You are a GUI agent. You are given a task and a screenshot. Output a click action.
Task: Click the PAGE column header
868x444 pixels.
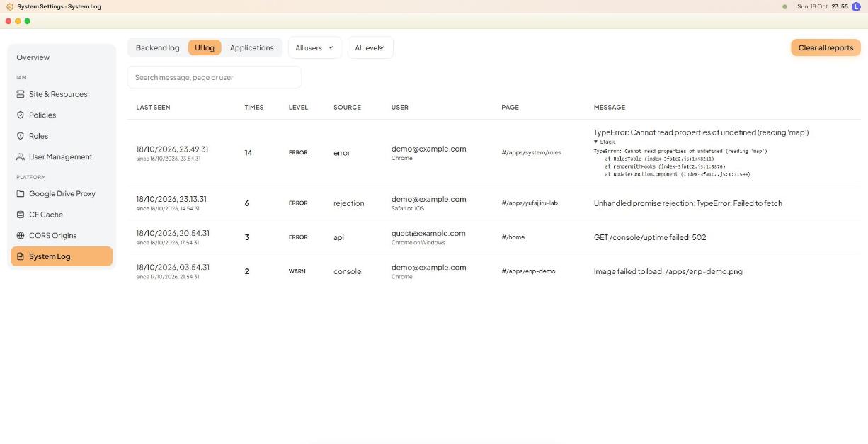tap(510, 108)
